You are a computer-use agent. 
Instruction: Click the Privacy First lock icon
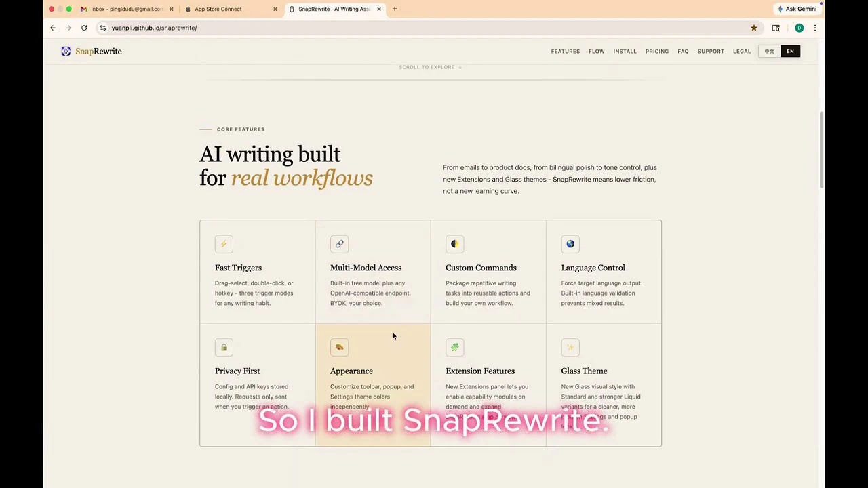(224, 348)
